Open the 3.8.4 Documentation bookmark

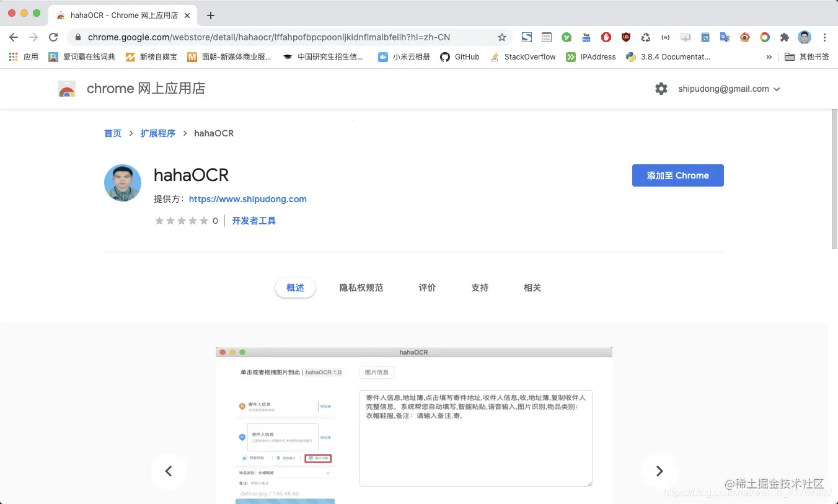pos(668,56)
